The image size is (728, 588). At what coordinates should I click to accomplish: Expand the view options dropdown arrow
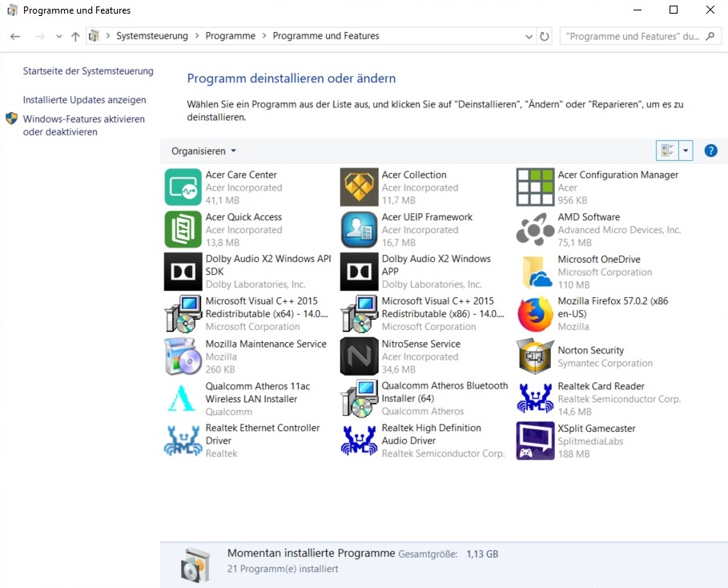click(x=686, y=151)
